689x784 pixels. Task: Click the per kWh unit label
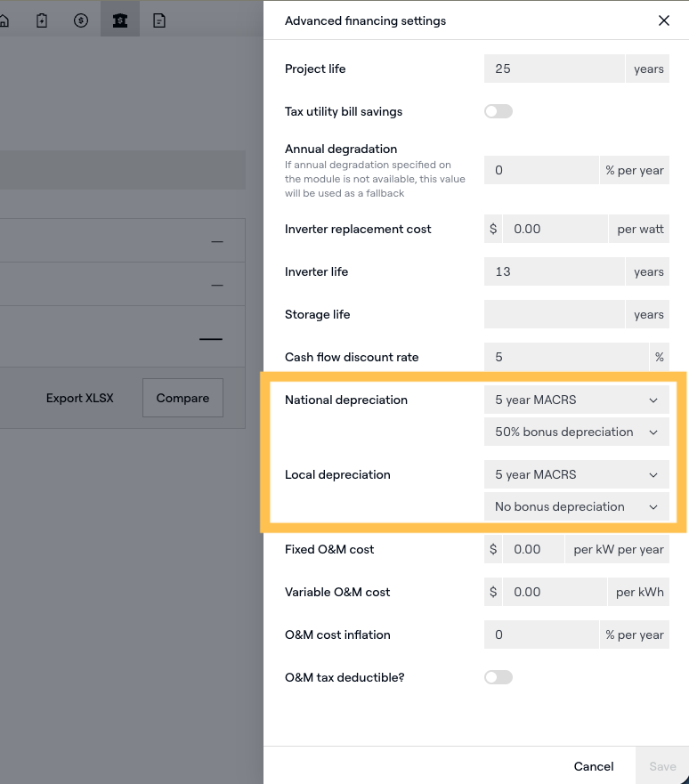[639, 592]
